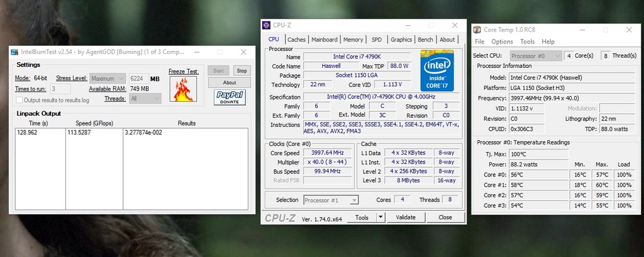Click the 113.5287 speed value
Screen dimensions: 644x257
pyautogui.click(x=78, y=133)
